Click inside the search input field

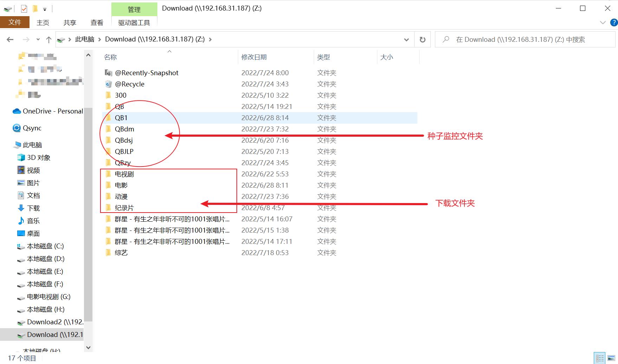click(x=509, y=39)
